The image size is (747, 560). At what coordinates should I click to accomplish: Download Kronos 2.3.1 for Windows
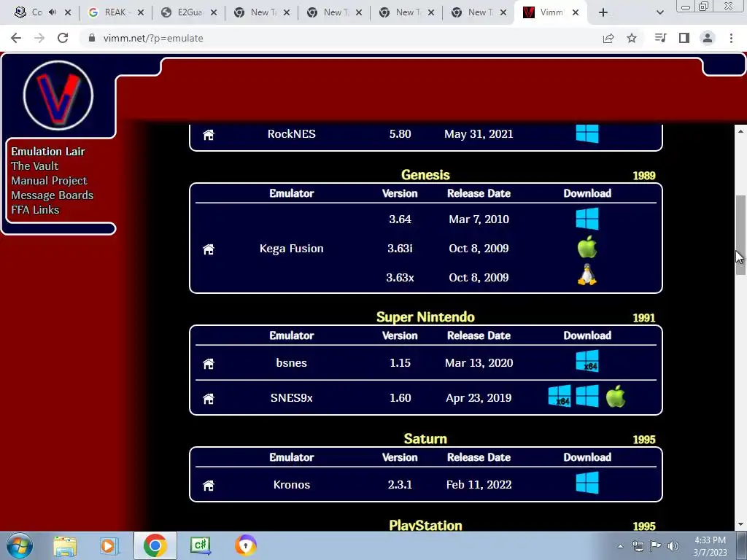587,483
